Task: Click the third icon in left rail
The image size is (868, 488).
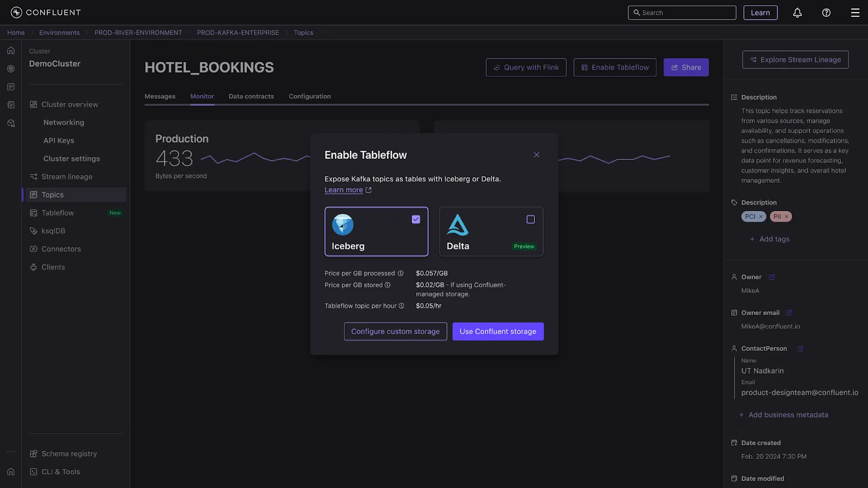Action: [11, 87]
